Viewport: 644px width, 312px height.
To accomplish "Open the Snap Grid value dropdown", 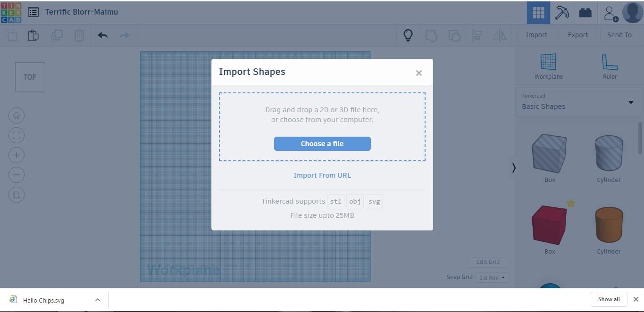I will pyautogui.click(x=492, y=278).
